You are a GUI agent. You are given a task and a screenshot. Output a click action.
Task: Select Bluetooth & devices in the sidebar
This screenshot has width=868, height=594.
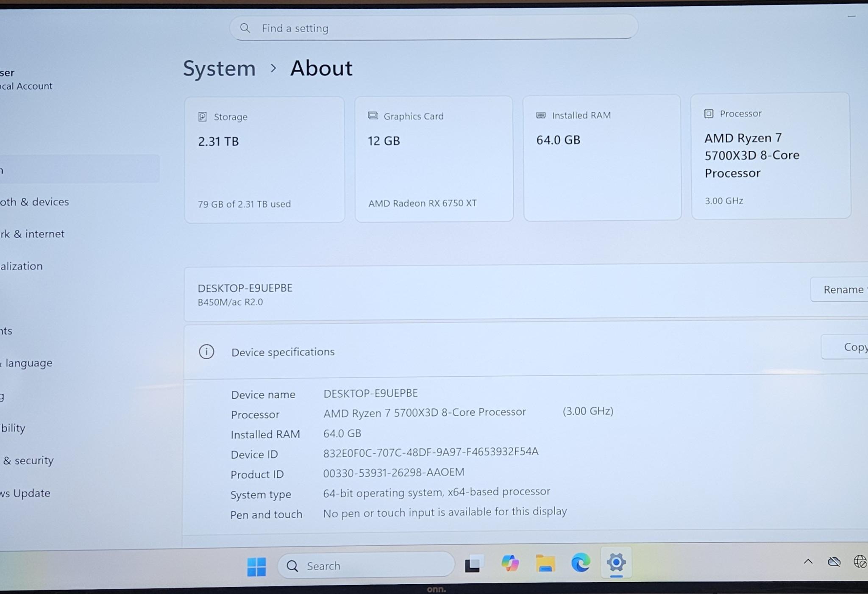pyautogui.click(x=36, y=202)
